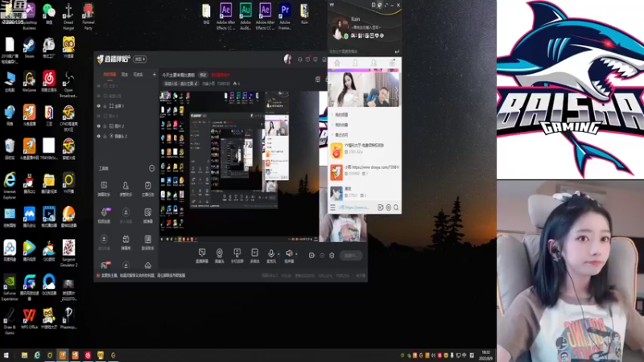Toggle visibility of 摄像头 2 source

point(98,136)
